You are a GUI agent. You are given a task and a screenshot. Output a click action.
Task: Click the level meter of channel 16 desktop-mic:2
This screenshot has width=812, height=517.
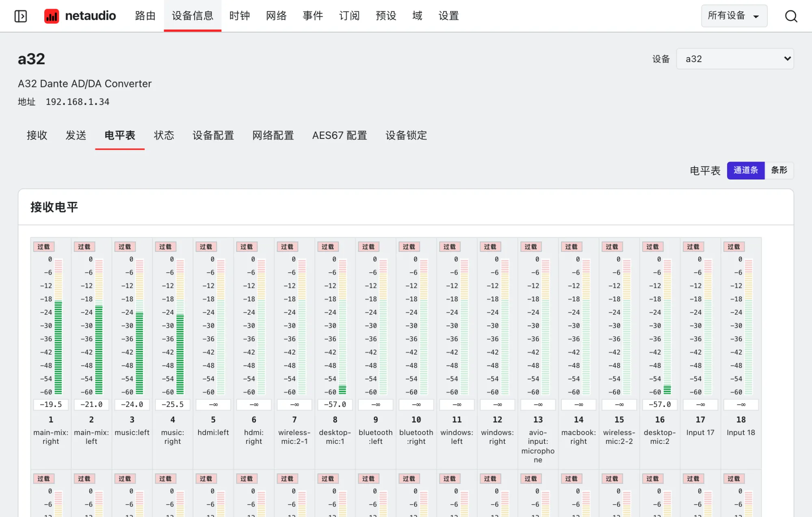tap(667, 327)
